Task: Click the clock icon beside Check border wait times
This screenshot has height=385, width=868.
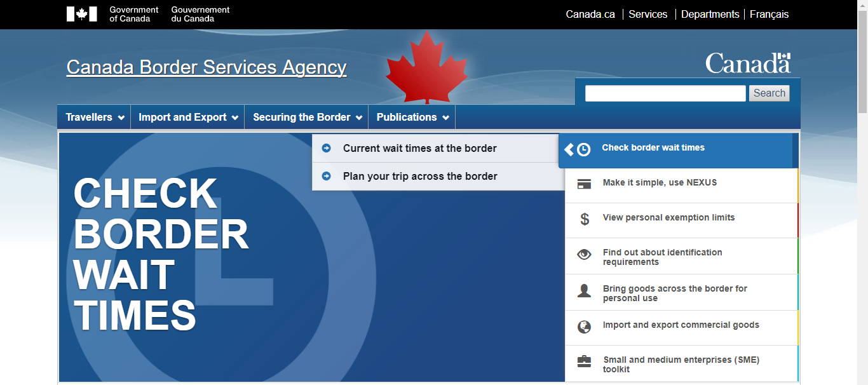Action: (x=583, y=150)
